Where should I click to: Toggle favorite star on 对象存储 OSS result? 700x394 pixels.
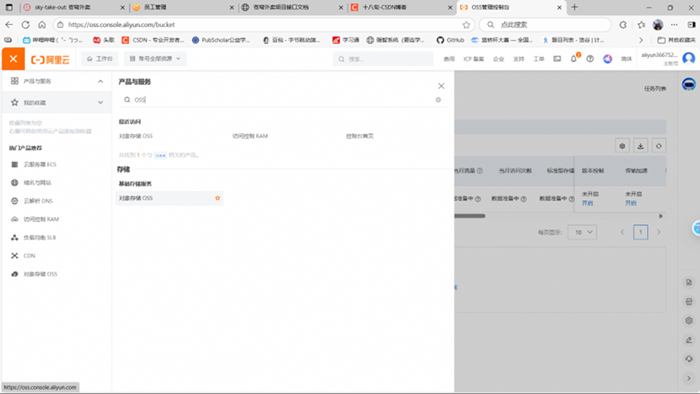point(217,198)
